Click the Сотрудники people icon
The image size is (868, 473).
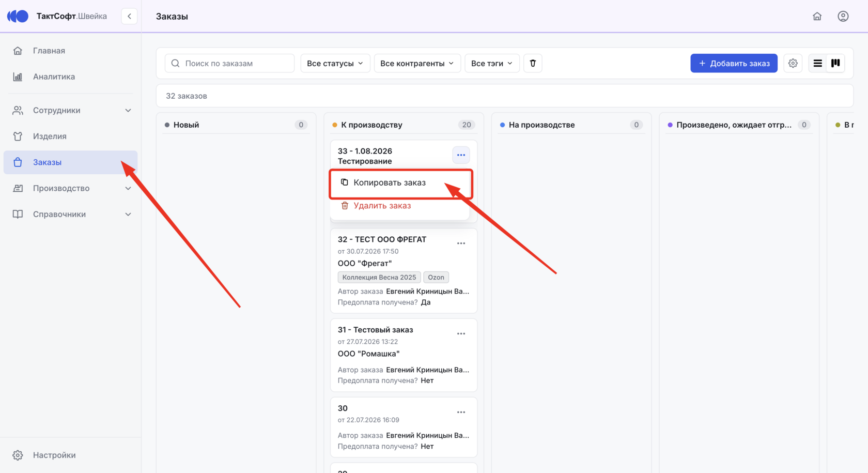click(18, 110)
